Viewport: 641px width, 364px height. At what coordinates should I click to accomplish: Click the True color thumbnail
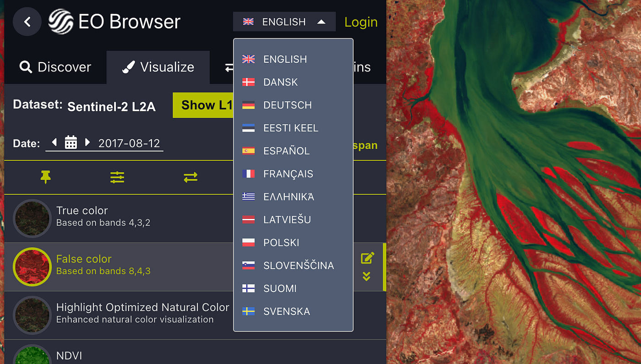point(32,218)
